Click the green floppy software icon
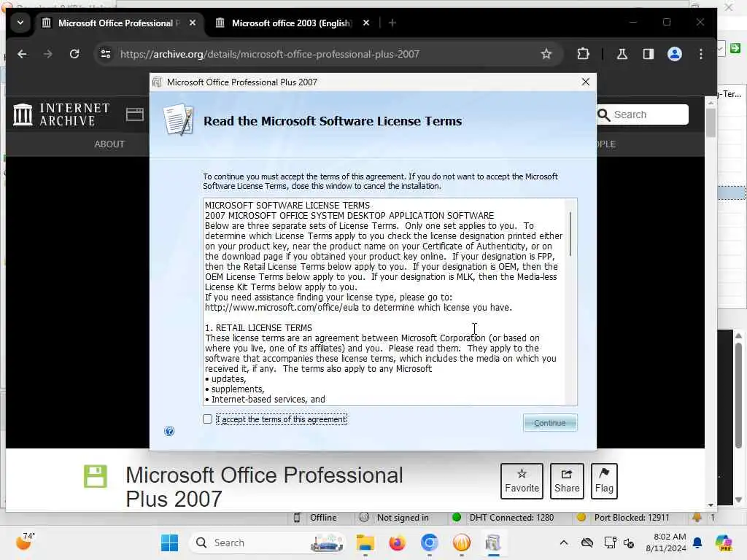 96,476
